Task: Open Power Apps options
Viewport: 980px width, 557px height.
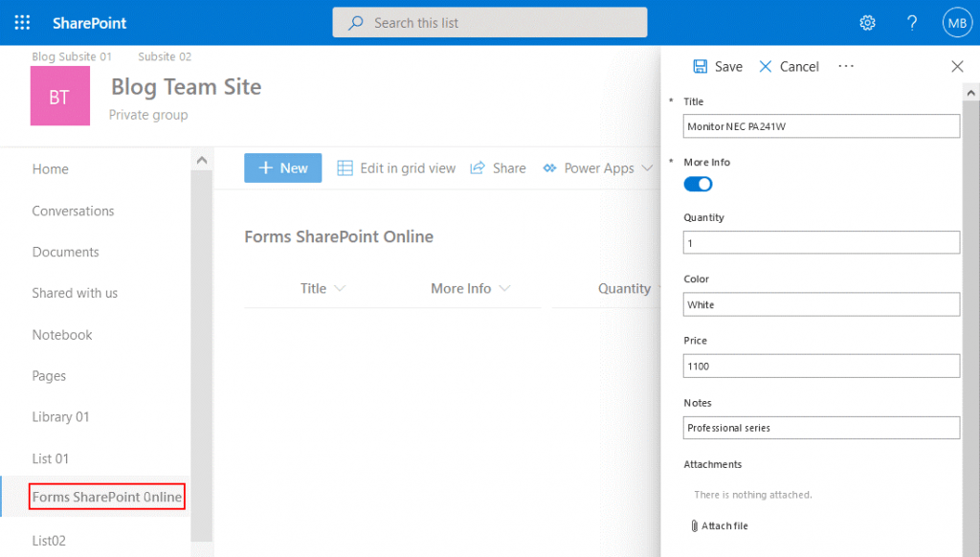Action: [x=597, y=167]
